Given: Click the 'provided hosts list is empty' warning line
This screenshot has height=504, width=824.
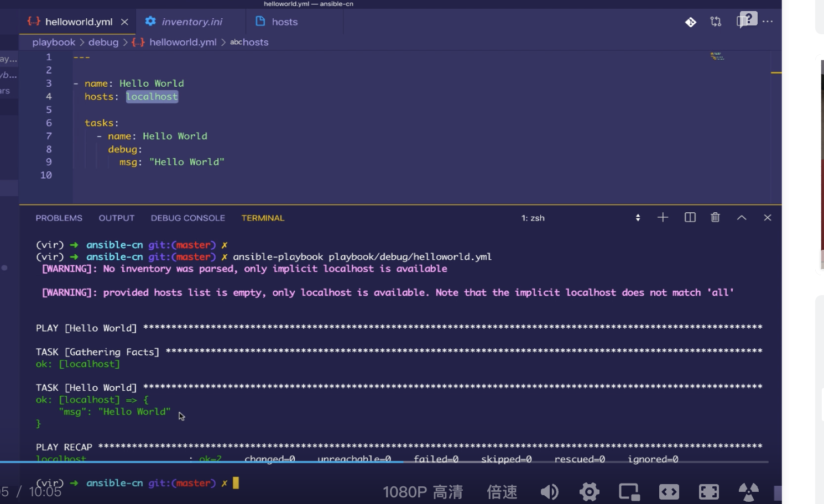Looking at the screenshot, I should pos(388,293).
